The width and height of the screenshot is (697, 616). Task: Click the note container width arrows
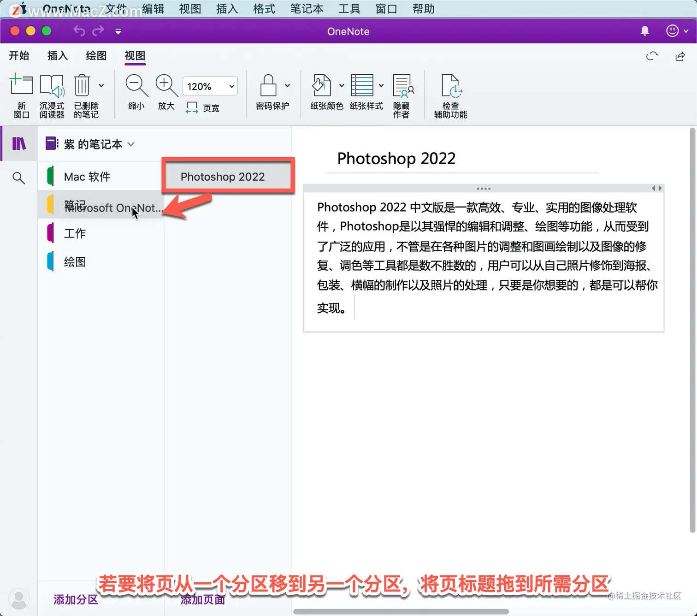(x=657, y=188)
